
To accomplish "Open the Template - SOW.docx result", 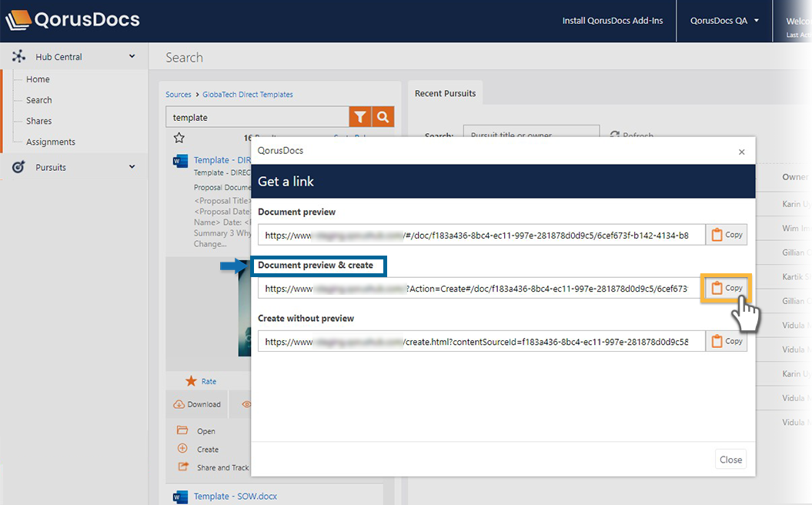I will 235,497.
